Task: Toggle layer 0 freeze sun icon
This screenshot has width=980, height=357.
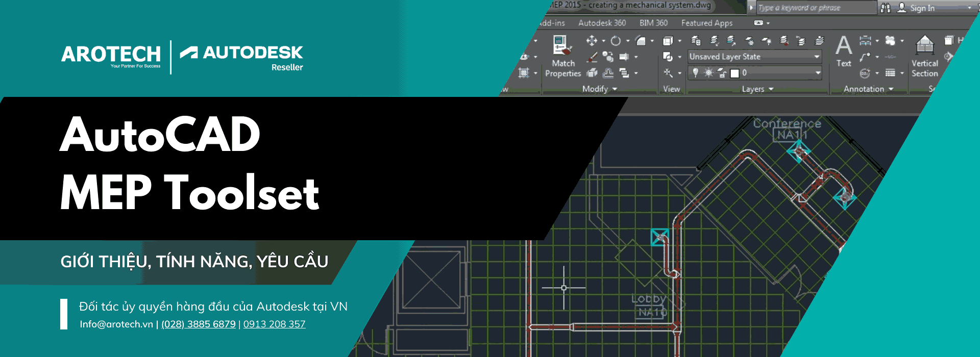Action: click(708, 73)
